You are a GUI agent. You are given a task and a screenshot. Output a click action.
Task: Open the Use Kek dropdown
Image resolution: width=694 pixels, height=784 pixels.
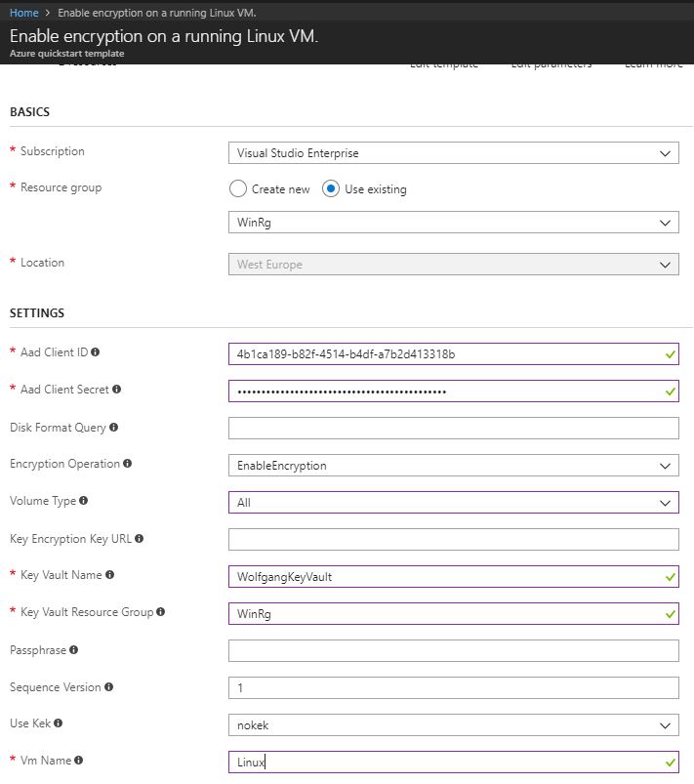tap(453, 724)
